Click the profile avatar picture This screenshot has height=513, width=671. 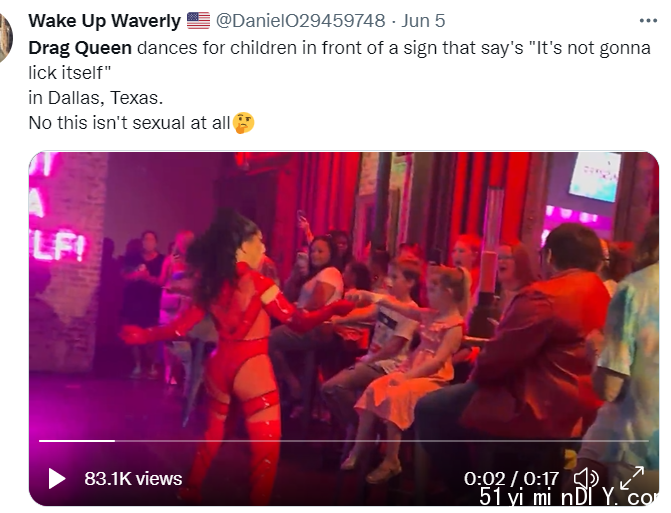5,38
